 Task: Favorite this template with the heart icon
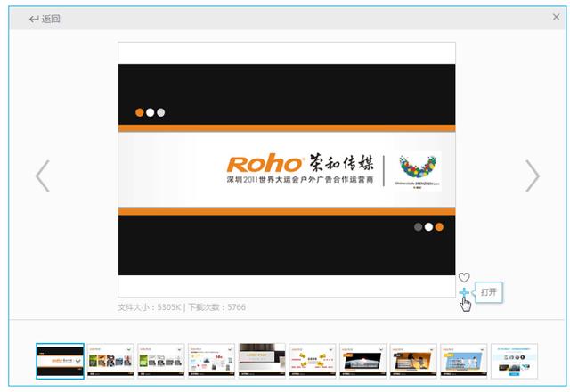(x=464, y=277)
